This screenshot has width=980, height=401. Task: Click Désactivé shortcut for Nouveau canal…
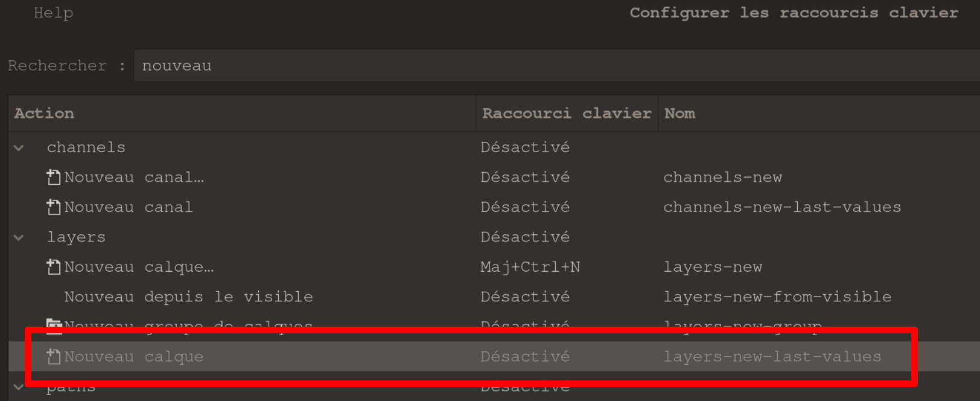click(x=524, y=177)
